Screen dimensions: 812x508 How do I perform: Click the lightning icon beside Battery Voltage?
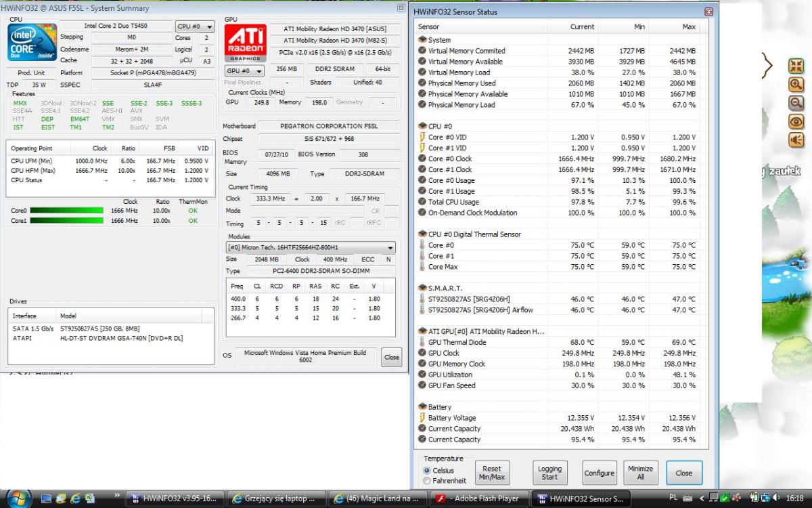(x=422, y=418)
